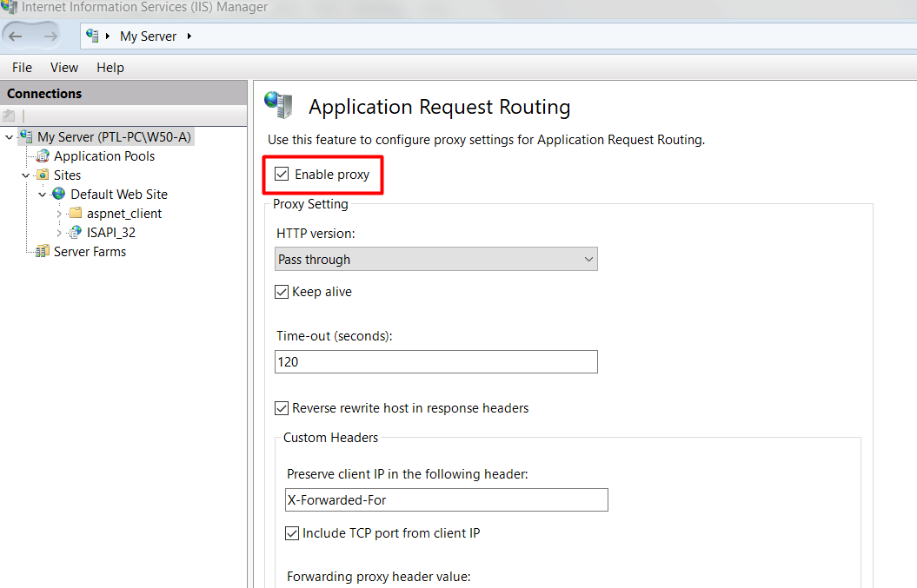
Task: Click My Server in the address breadcrumb
Action: 148,36
